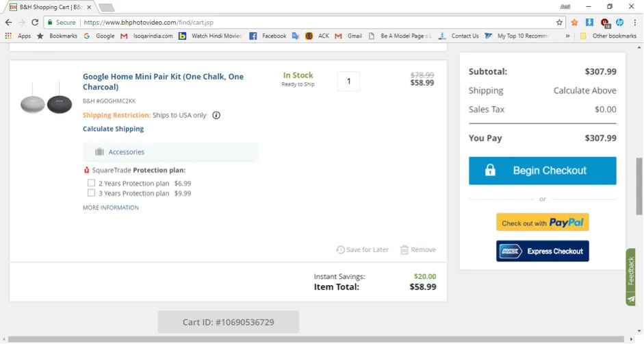The height and width of the screenshot is (344, 644).
Task: Open the Apps grid in the bookmarks bar
Action: click(x=8, y=36)
